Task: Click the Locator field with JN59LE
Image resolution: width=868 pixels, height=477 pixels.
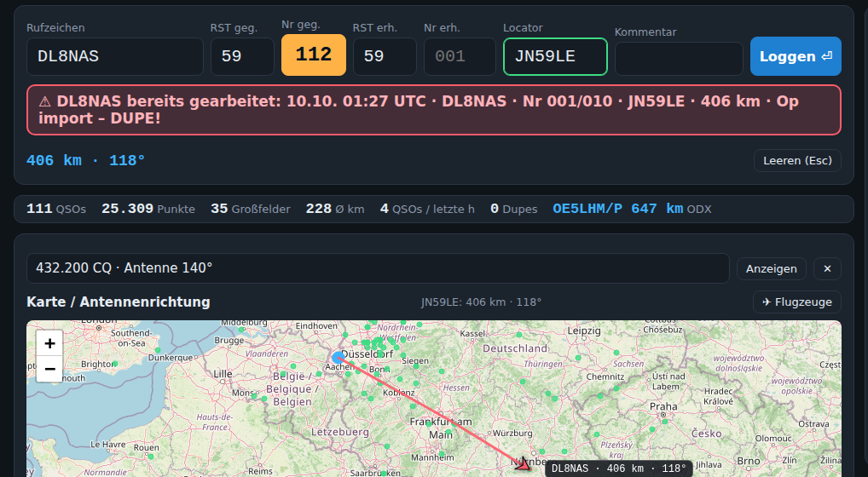Action: click(x=555, y=56)
